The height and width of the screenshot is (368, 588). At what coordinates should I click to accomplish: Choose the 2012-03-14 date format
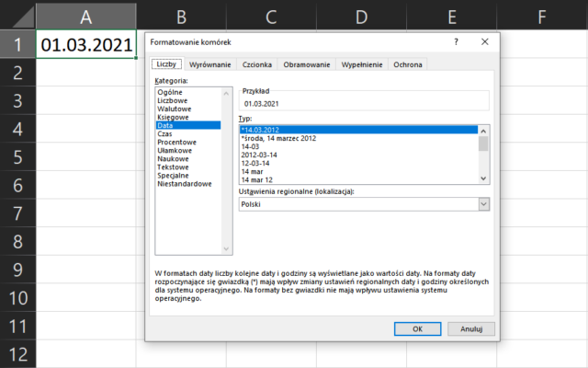point(358,155)
